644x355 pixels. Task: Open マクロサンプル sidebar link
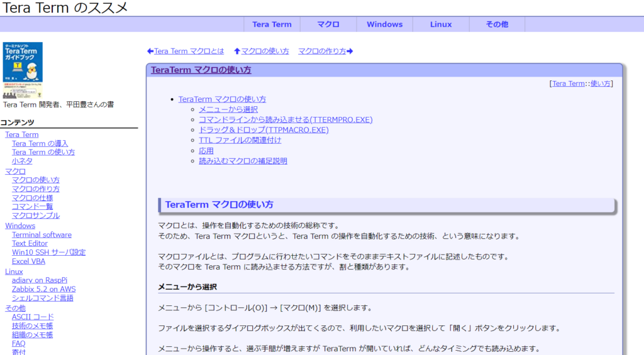tap(36, 216)
